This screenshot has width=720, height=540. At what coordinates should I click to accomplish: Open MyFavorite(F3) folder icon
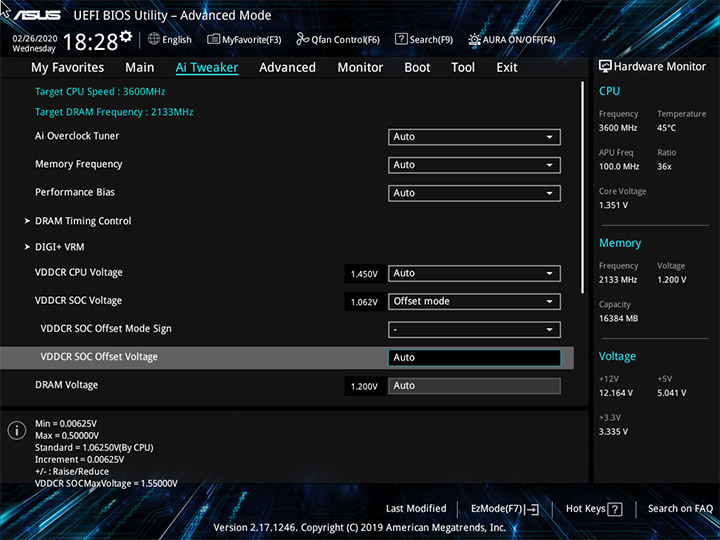coord(213,39)
